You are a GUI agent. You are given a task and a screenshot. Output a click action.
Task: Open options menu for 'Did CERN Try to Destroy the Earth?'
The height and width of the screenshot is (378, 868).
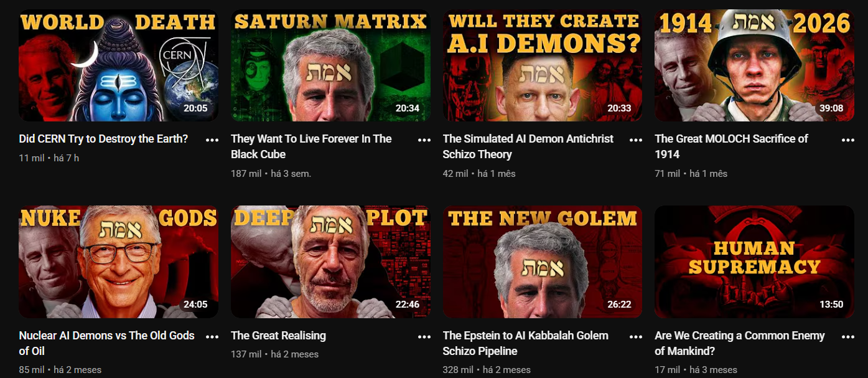coord(212,140)
